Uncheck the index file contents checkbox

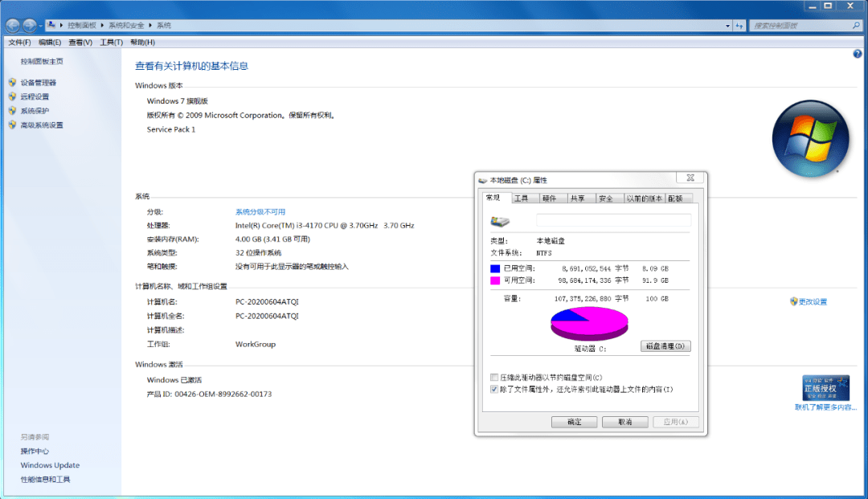click(x=493, y=390)
